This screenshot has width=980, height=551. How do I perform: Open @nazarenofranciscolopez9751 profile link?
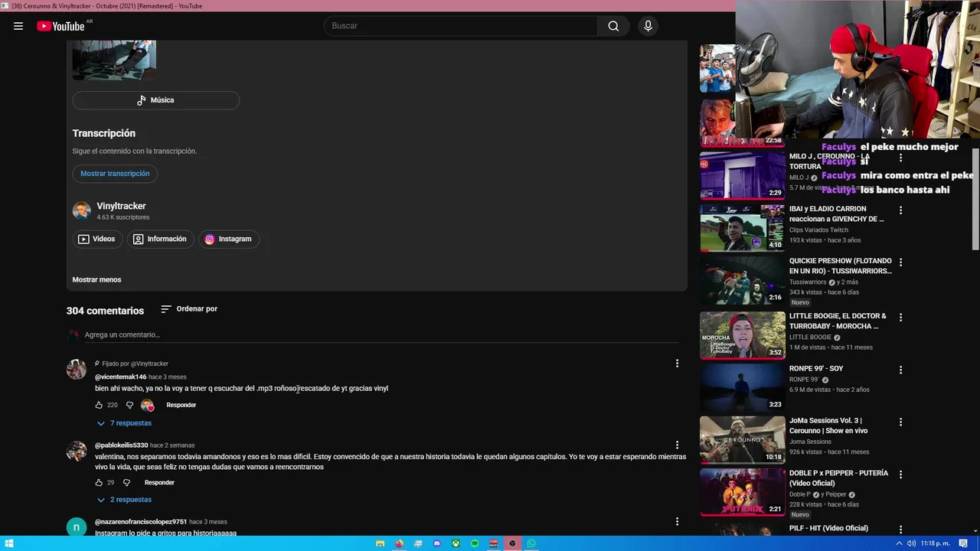coord(141,522)
